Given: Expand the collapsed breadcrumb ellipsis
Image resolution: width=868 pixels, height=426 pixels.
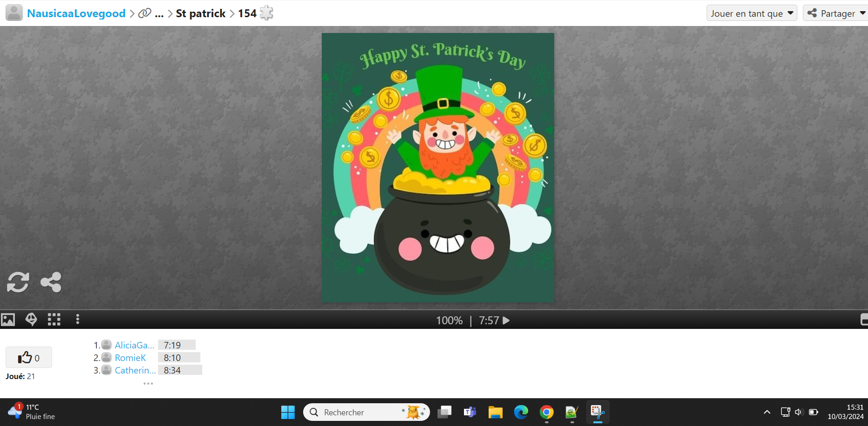Looking at the screenshot, I should click(159, 14).
